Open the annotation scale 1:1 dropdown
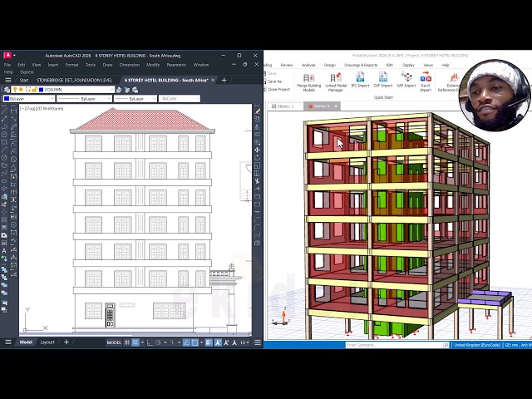 click(x=244, y=342)
